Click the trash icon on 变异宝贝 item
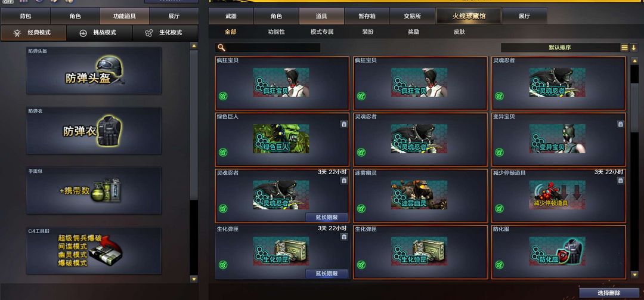This screenshot has height=300, width=644. 620,124
